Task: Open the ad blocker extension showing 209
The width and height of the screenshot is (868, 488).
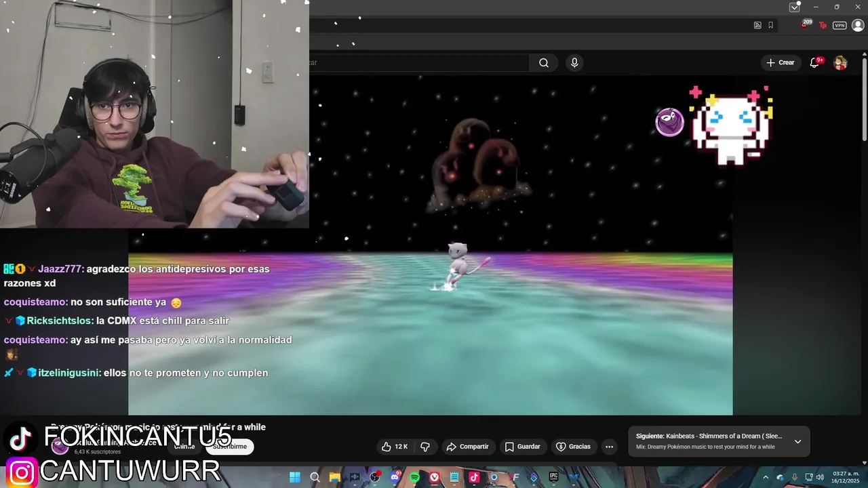Action: (806, 24)
